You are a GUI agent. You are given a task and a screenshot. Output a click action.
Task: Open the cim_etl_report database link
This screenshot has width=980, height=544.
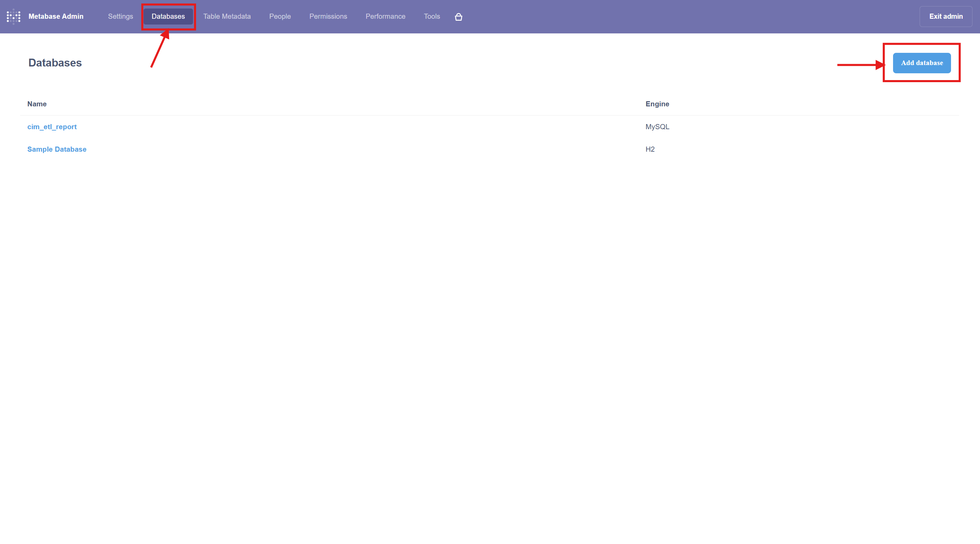[x=52, y=126]
